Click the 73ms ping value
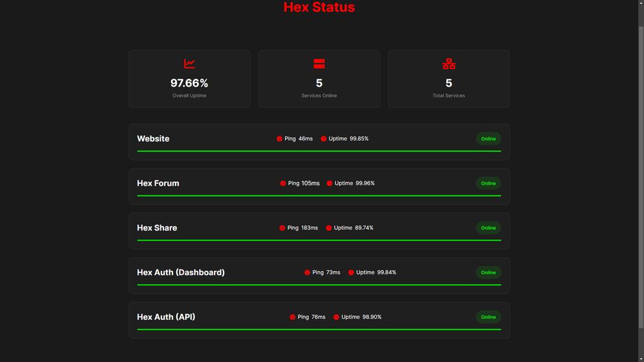644x362 pixels. pyautogui.click(x=333, y=272)
